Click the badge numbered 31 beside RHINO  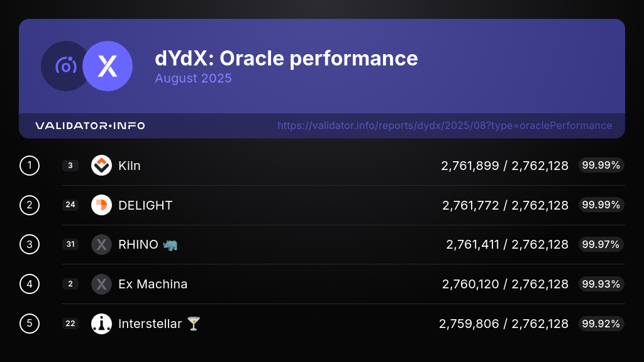pyautogui.click(x=70, y=244)
